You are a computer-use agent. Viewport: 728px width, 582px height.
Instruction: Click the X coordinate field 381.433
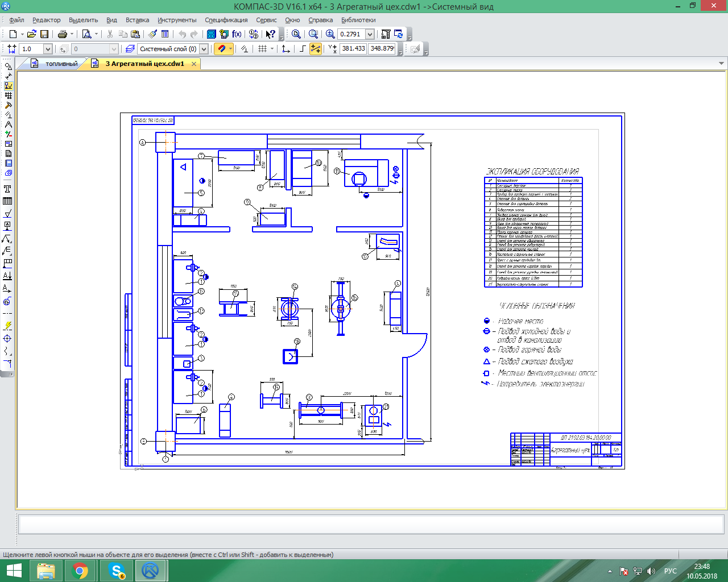coord(353,49)
